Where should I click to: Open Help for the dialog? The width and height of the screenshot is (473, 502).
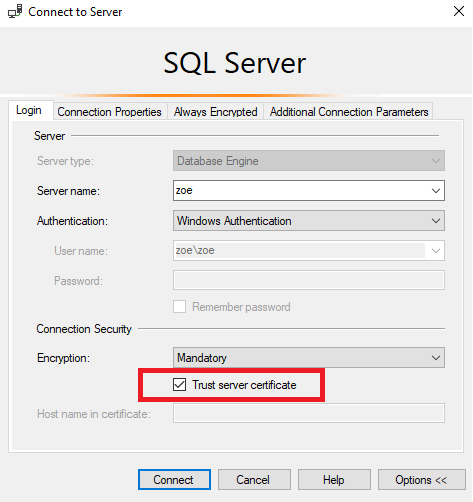pyautogui.click(x=334, y=480)
